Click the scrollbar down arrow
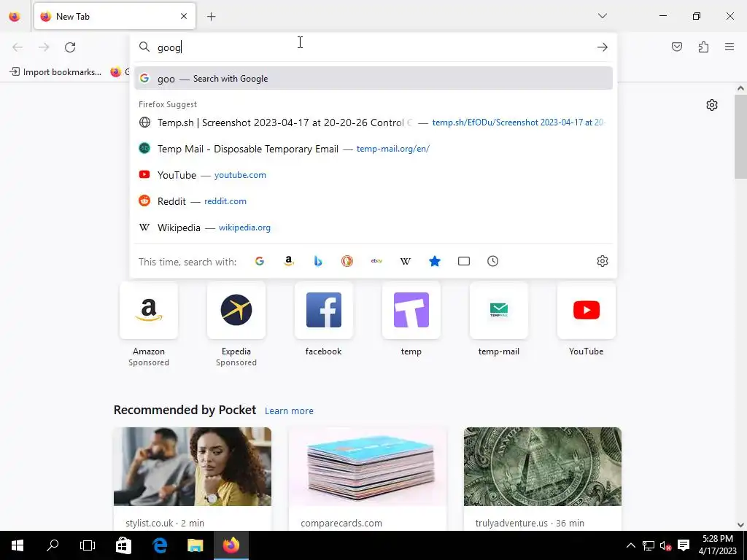The image size is (747, 560). [740, 525]
